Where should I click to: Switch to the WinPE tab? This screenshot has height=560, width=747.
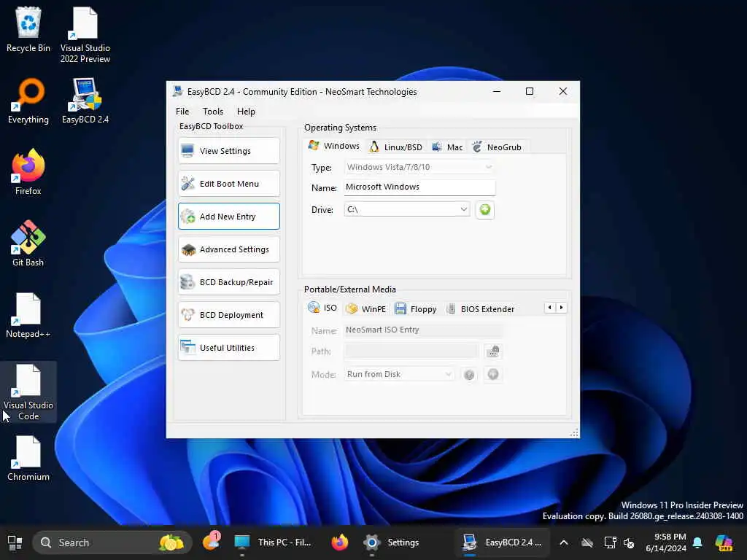pos(365,309)
